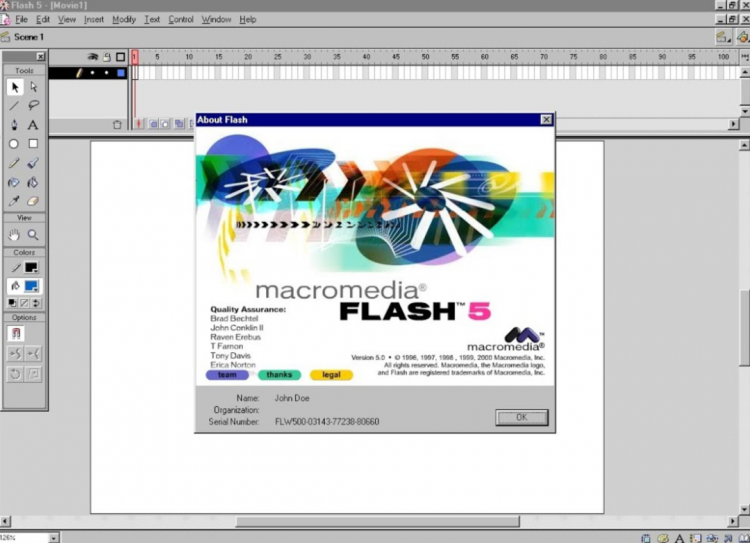Open the Control menu
Screen dimensions: 750x543
coord(180,20)
